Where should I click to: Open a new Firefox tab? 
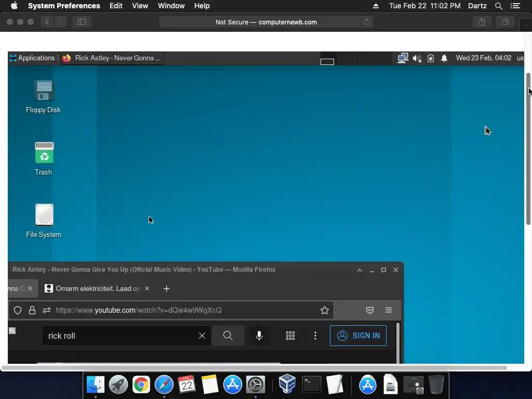point(167,289)
